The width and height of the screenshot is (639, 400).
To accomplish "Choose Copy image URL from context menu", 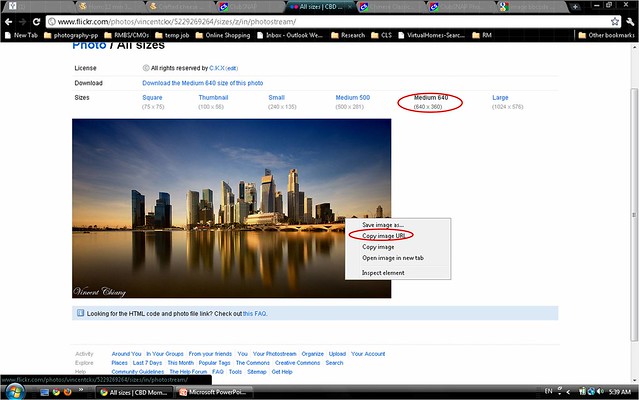I will click(x=383, y=236).
